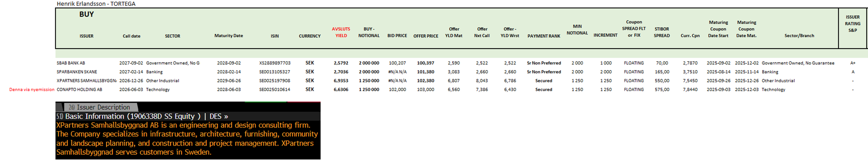This screenshot has width=868, height=163.
Task: Select offer price 103,000 cell
Action: 425,90
